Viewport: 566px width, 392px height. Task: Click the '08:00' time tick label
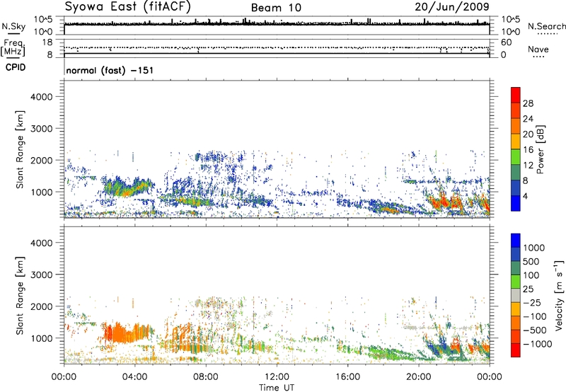tap(206, 377)
